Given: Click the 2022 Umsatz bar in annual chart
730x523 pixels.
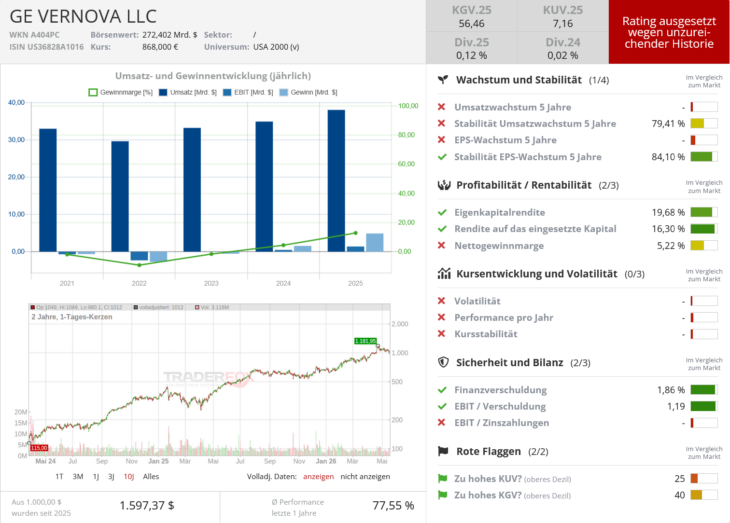Looking at the screenshot, I should (120, 196).
